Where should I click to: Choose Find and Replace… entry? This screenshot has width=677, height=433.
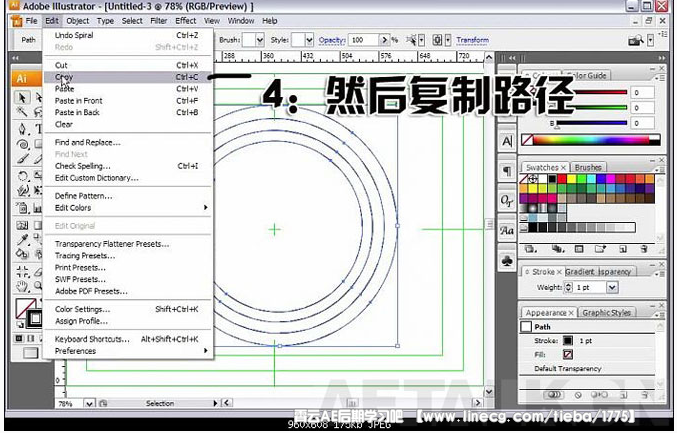tap(128, 142)
